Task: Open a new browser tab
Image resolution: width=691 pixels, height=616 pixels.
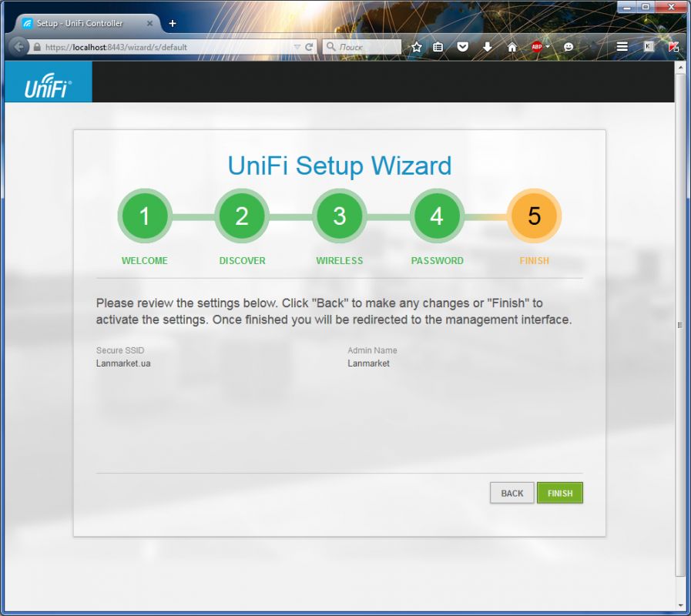Action: click(x=173, y=23)
